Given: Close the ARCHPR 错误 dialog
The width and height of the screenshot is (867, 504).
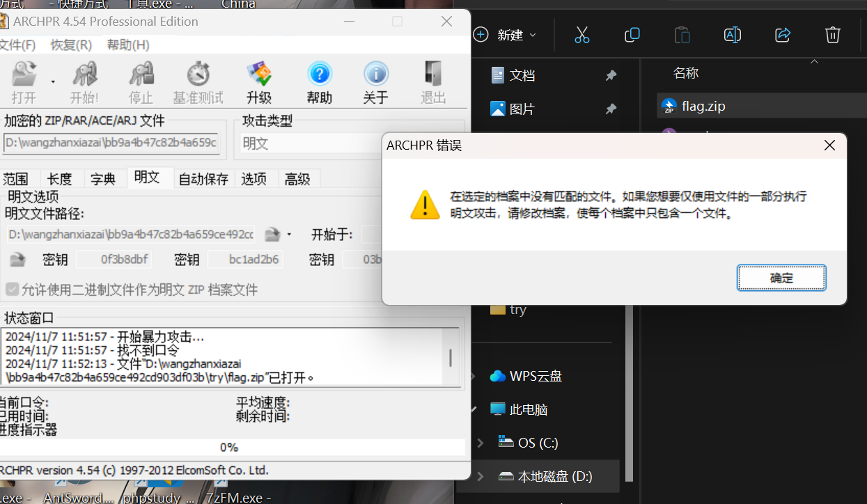Looking at the screenshot, I should 829,145.
